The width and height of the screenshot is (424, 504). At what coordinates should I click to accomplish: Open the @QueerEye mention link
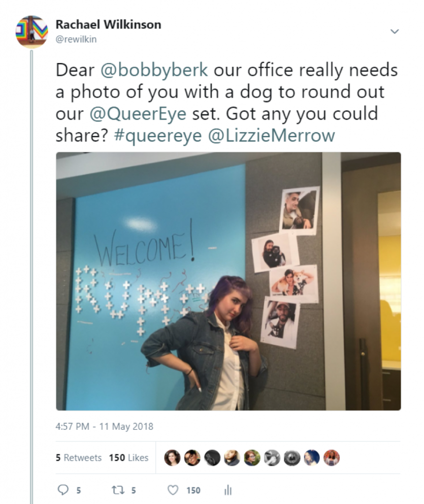(x=138, y=114)
